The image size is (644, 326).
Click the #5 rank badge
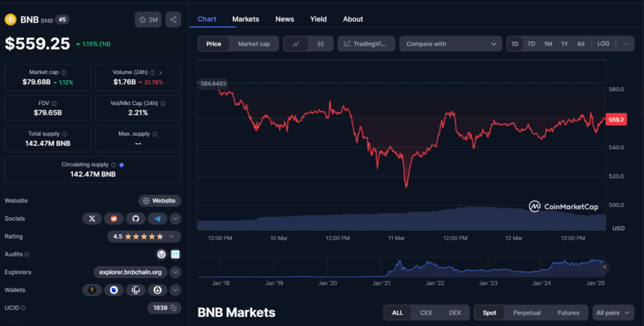pos(62,19)
